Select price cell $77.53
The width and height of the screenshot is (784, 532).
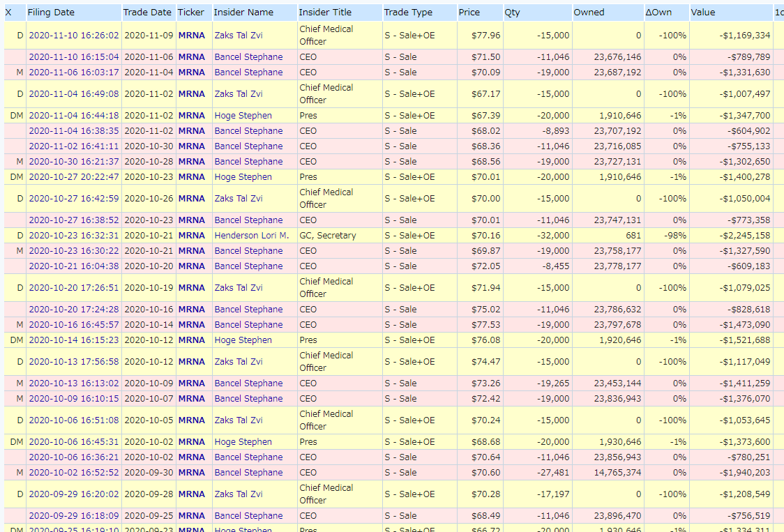pyautogui.click(x=485, y=324)
